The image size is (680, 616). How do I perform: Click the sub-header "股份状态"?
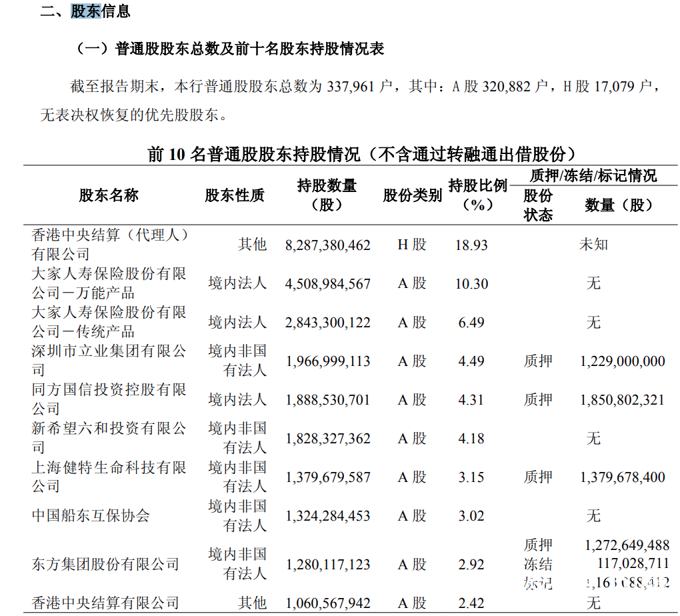pos(538,205)
